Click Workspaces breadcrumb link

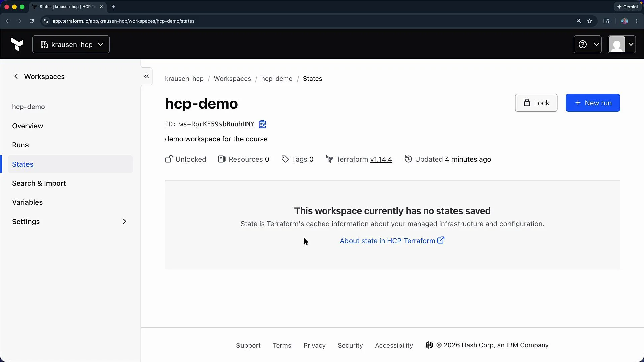pyautogui.click(x=232, y=79)
